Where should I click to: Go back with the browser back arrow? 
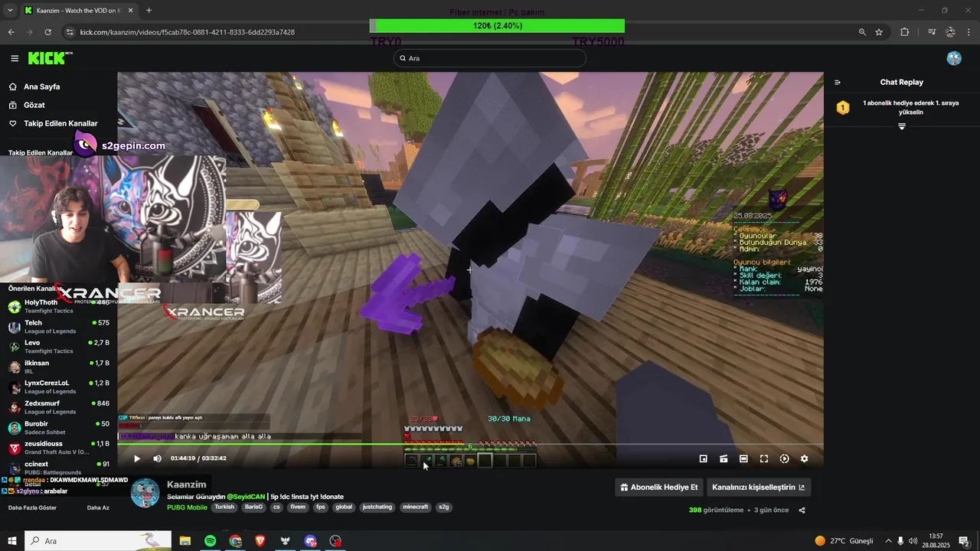(x=11, y=32)
